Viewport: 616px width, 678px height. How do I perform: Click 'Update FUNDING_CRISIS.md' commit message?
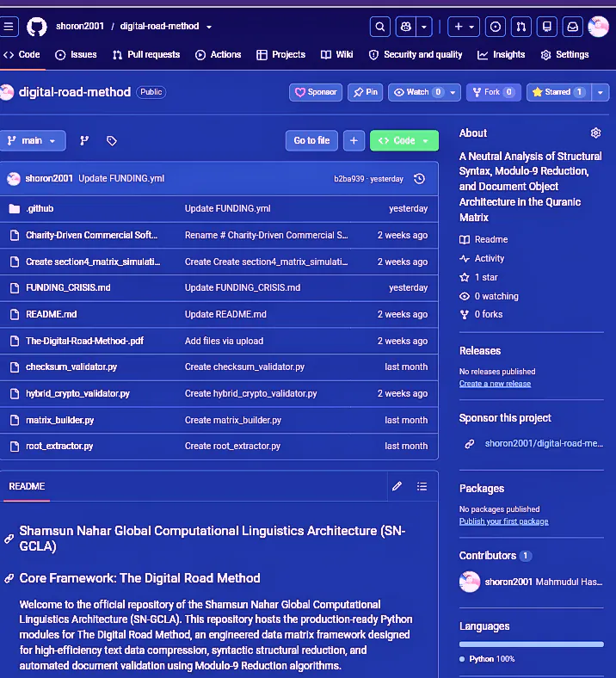243,287
